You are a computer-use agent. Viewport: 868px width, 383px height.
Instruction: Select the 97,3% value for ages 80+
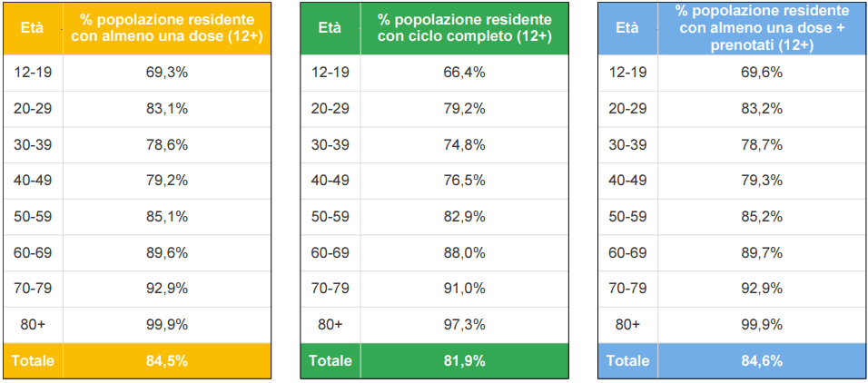click(x=464, y=324)
